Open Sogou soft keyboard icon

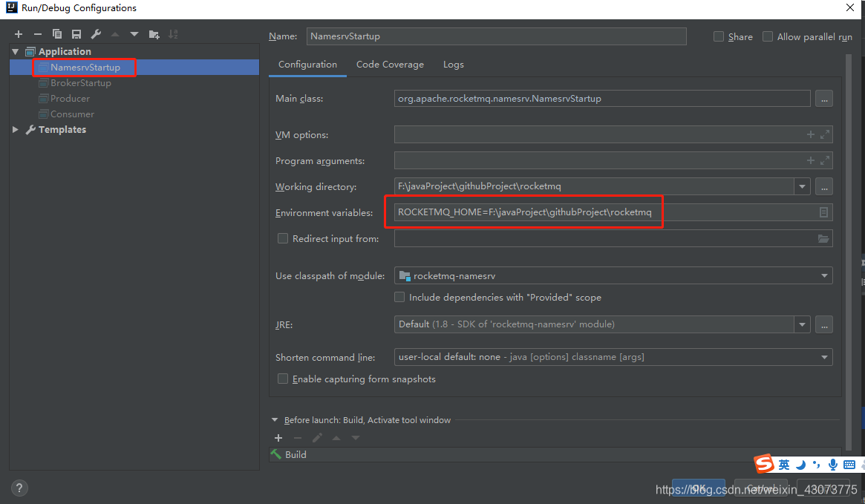[849, 465]
